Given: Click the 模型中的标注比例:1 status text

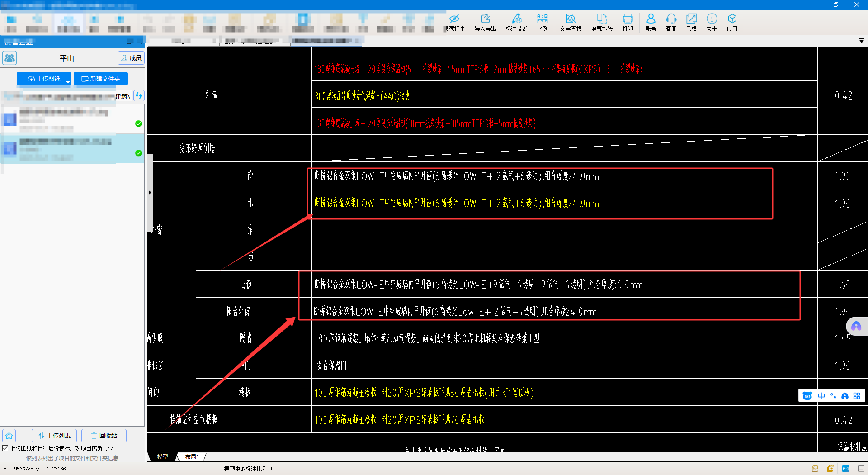Looking at the screenshot, I should (248, 469).
